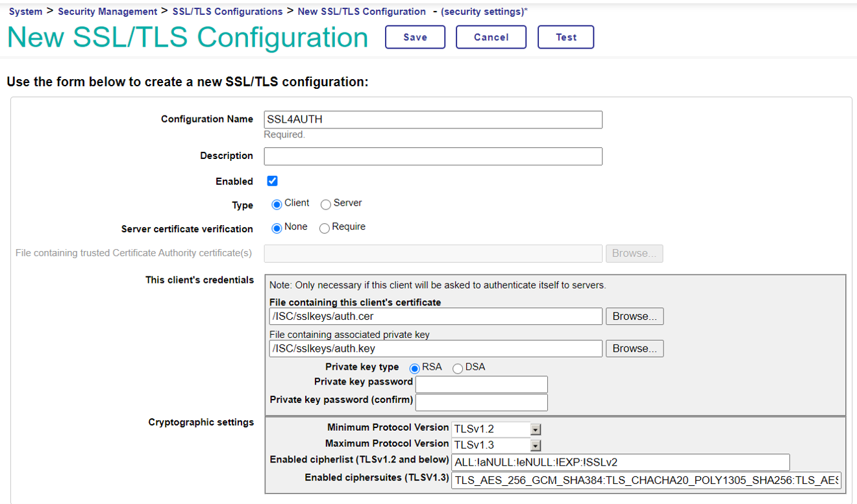This screenshot has width=857, height=504.
Task: Open the System breadcrumb link
Action: pyautogui.click(x=25, y=12)
